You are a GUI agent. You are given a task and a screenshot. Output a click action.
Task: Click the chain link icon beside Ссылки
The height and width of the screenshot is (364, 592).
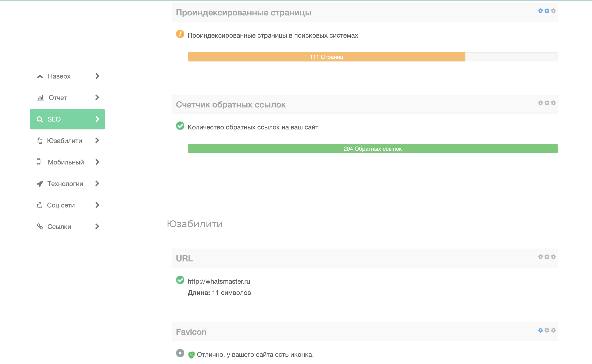40,227
